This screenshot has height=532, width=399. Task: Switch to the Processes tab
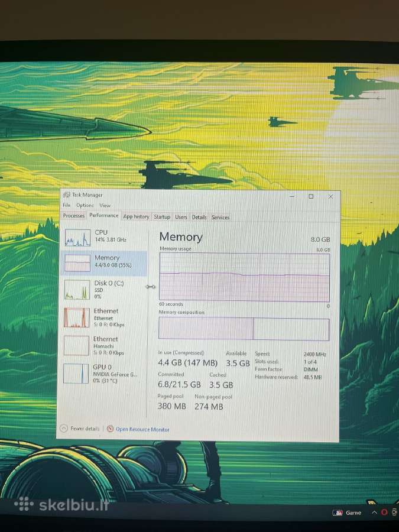click(74, 215)
